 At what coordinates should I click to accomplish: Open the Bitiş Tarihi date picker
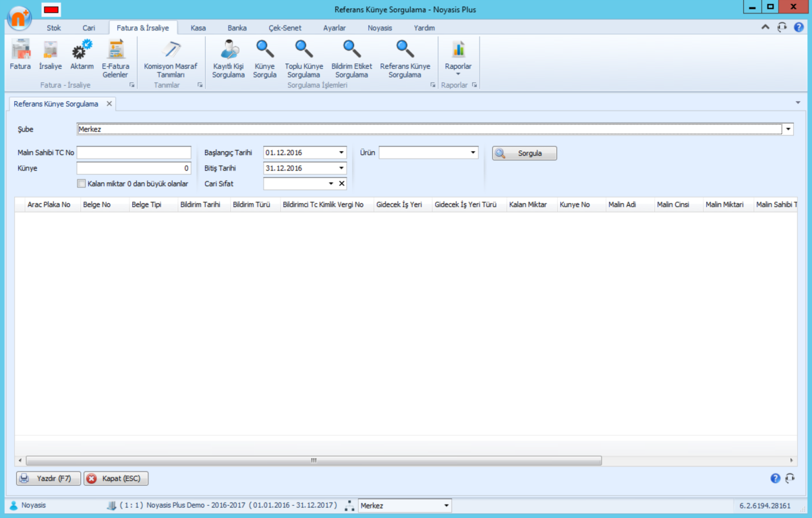tap(341, 168)
